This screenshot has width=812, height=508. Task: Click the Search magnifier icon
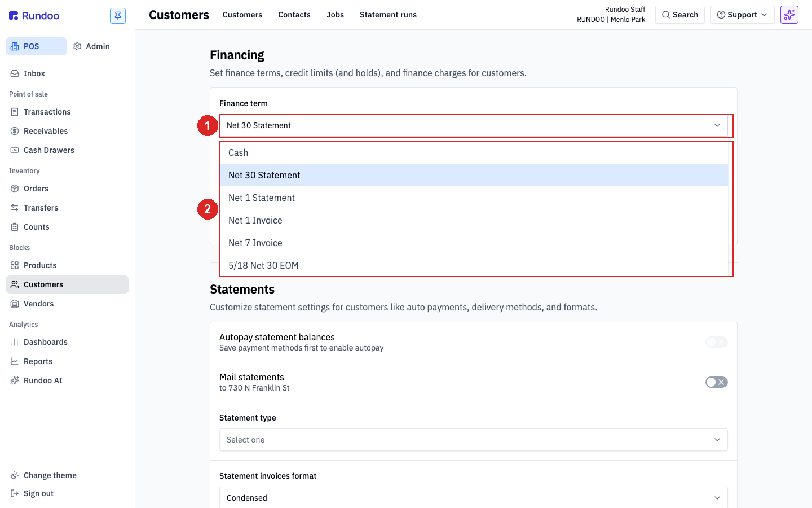point(666,15)
